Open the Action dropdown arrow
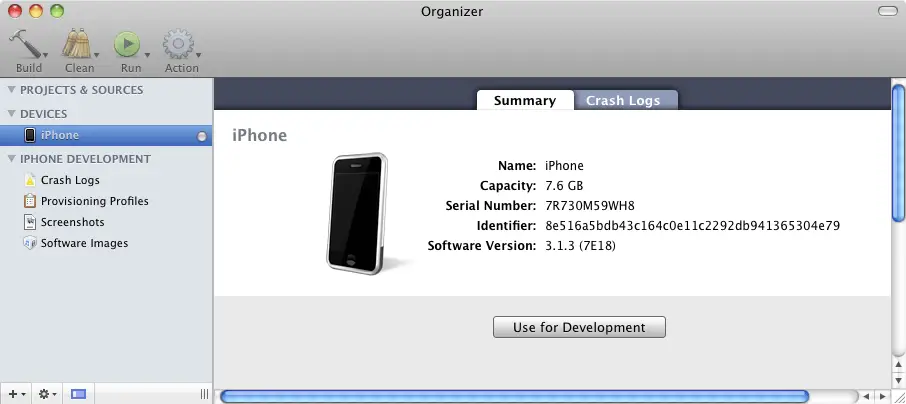This screenshot has height=404, width=906. click(198, 55)
